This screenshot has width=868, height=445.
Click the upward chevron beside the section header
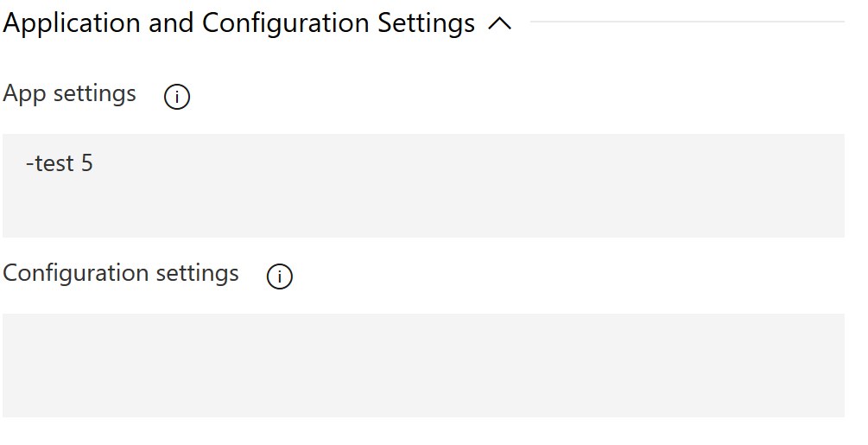pos(499,24)
